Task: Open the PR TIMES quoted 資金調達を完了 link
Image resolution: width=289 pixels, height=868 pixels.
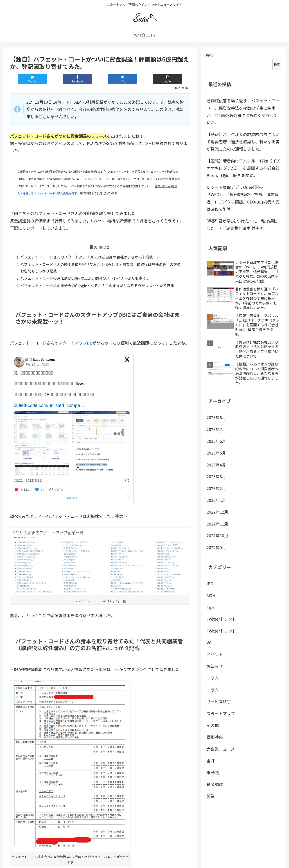Action: point(97,190)
